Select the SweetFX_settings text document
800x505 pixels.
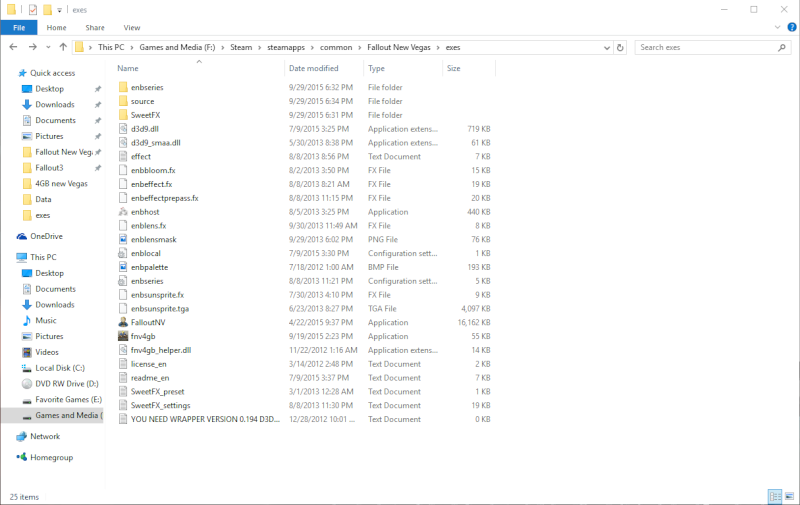[x=161, y=406]
